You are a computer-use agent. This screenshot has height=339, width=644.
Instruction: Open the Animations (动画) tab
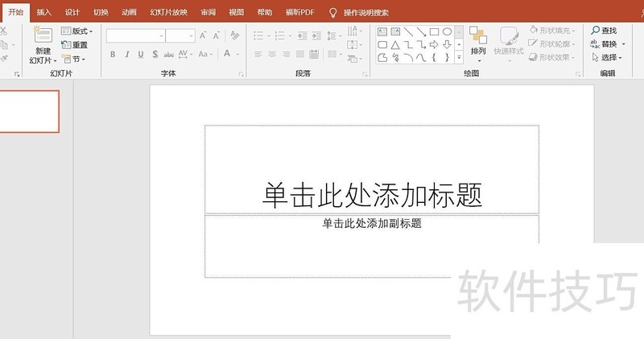[x=129, y=12]
